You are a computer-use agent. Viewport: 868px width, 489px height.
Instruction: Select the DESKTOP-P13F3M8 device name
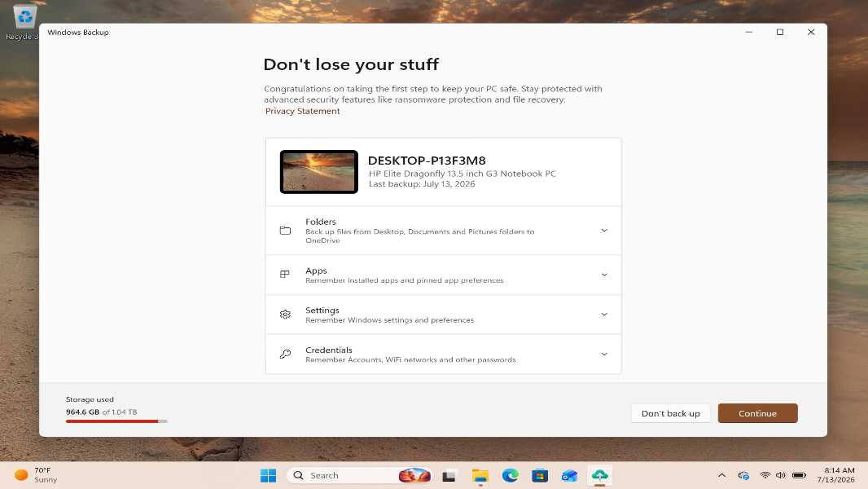point(427,161)
